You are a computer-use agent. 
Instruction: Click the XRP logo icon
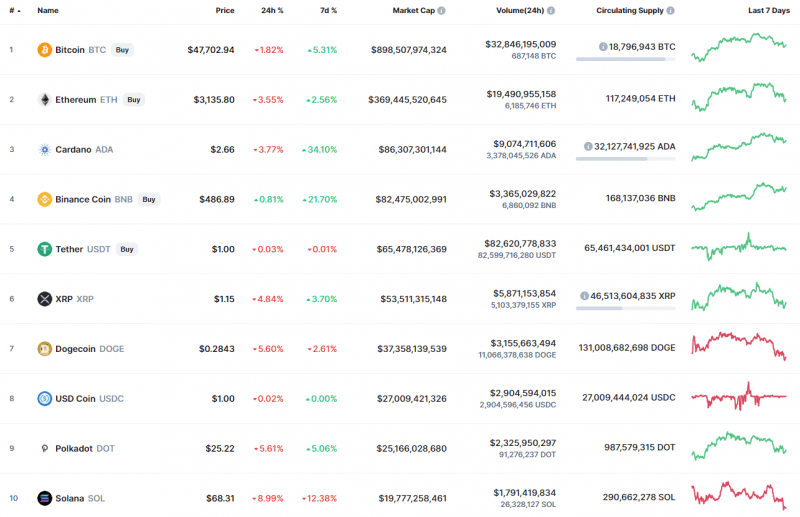[44, 299]
